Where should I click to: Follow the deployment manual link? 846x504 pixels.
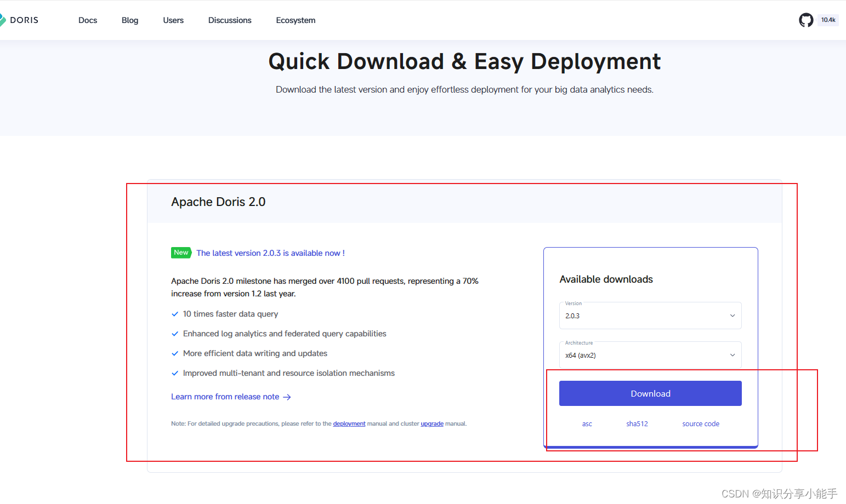[x=349, y=424]
